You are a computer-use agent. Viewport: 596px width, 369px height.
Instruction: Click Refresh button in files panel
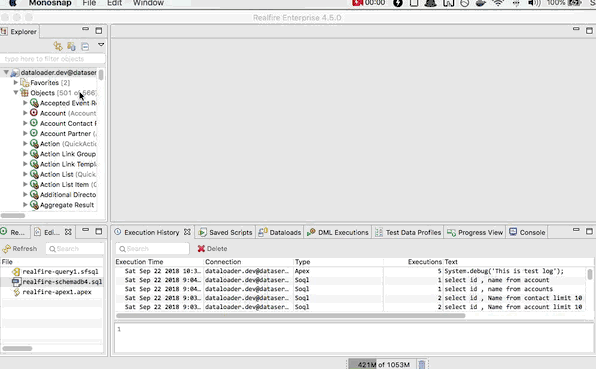pos(20,249)
